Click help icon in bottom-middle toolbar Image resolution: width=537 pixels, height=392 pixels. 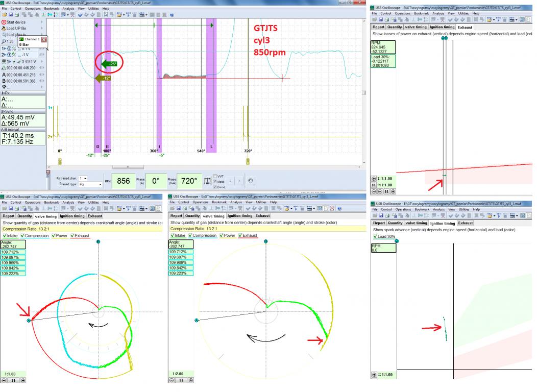pos(339,208)
